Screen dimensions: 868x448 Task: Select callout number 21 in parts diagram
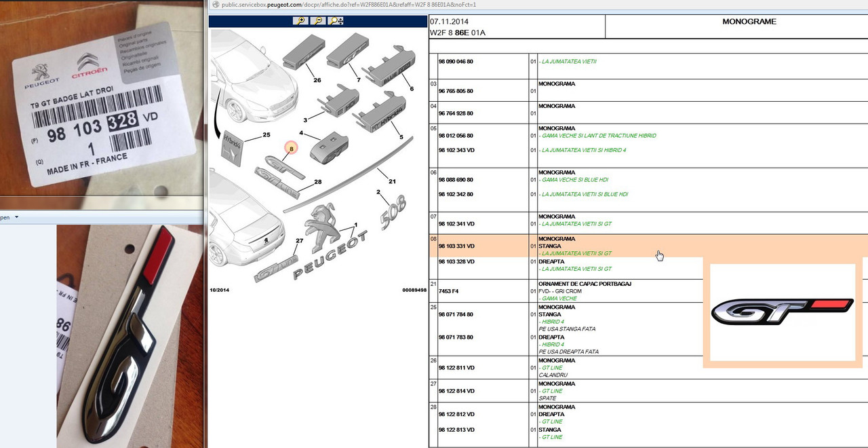392,182
